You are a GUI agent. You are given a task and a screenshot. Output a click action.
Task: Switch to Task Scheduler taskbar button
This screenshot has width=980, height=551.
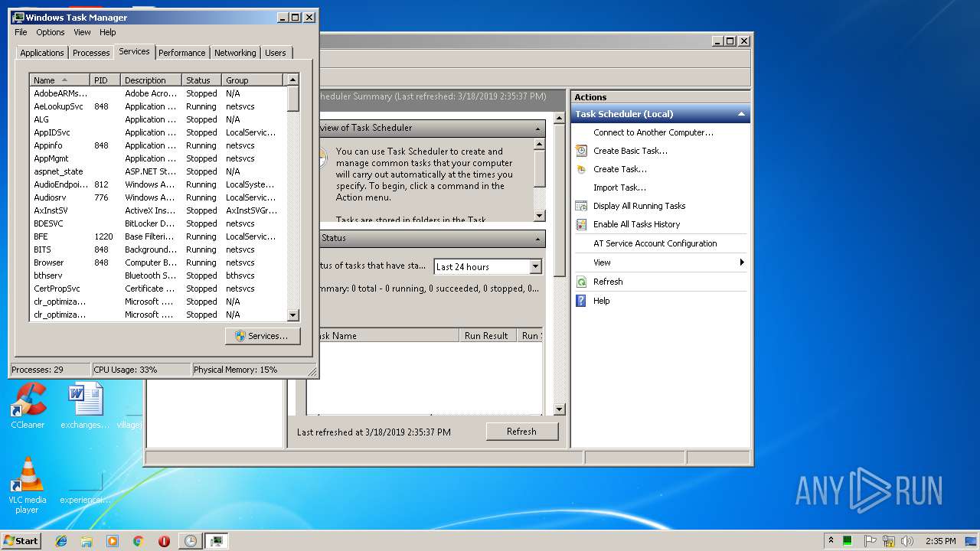[x=190, y=541]
